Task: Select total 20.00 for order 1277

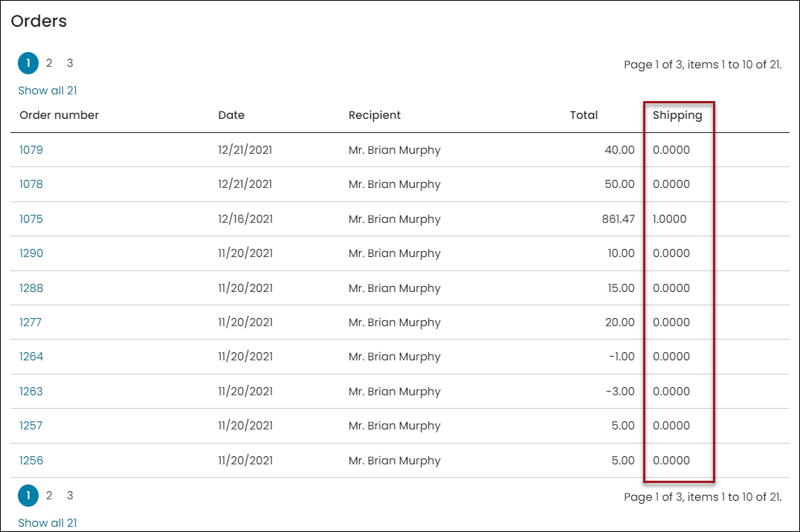Action: click(620, 322)
